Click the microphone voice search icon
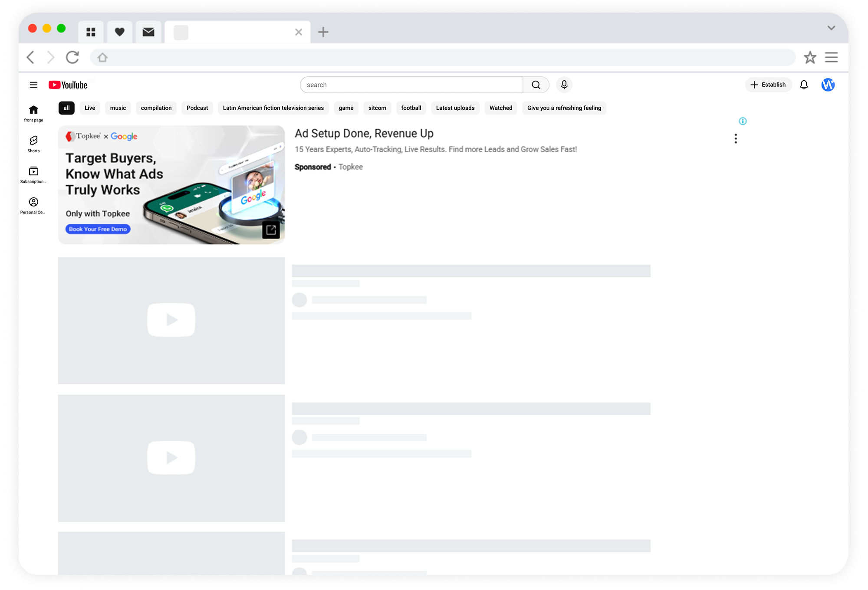 (x=564, y=85)
